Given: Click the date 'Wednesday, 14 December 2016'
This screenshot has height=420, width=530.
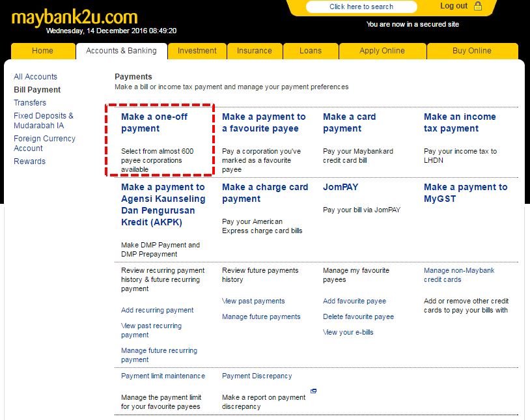Looking at the screenshot, I should click(96, 31).
